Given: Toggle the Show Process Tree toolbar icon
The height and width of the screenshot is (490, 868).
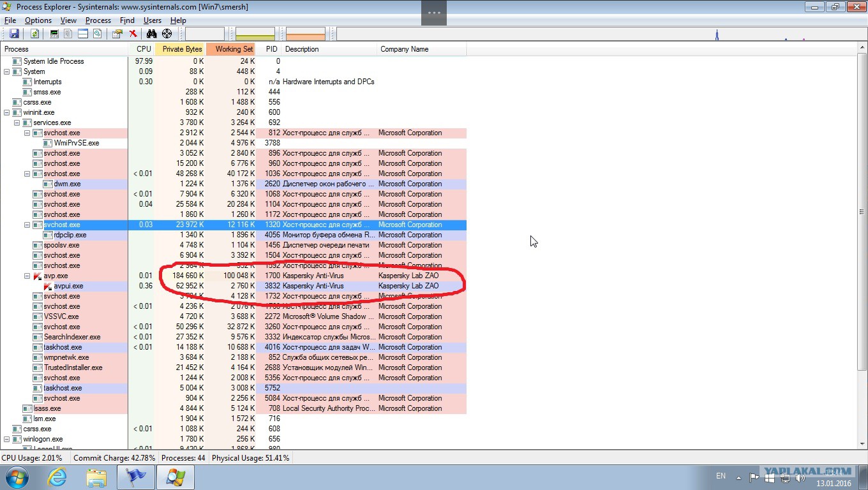Looking at the screenshot, I should click(x=68, y=33).
